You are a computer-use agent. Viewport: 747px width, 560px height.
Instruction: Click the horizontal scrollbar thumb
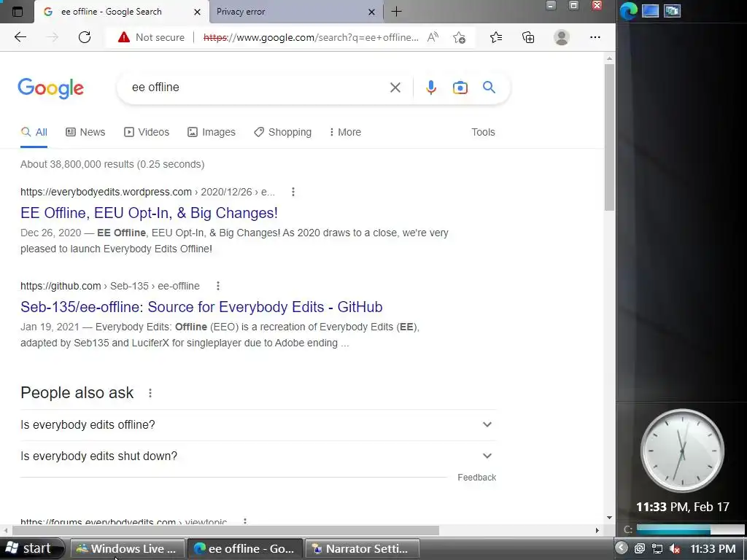[225, 530]
